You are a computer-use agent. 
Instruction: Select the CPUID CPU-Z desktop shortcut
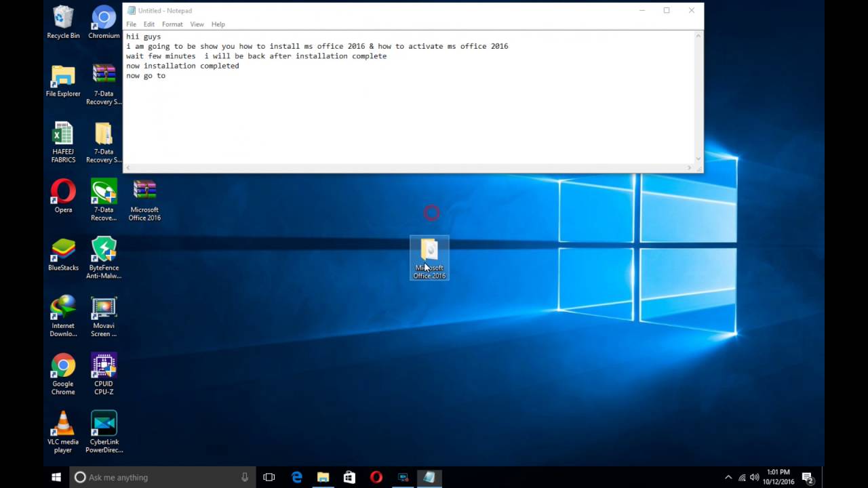pyautogui.click(x=104, y=375)
